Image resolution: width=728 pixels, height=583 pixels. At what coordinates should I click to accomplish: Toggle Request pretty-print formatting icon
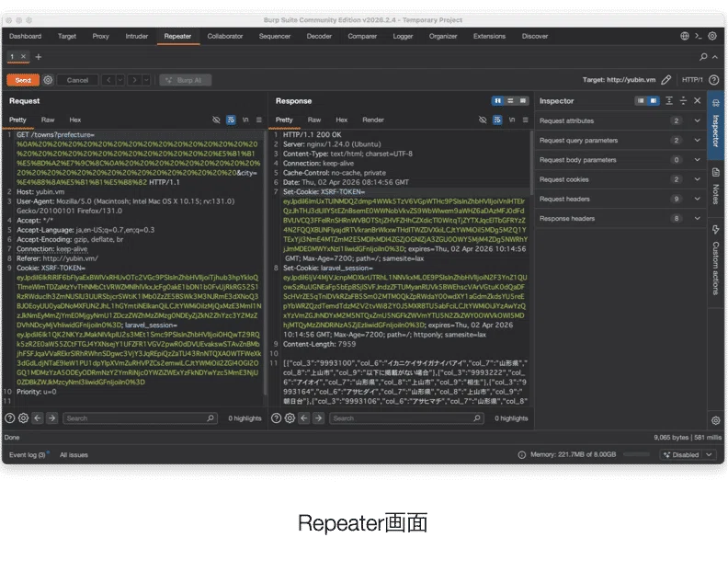(x=231, y=120)
